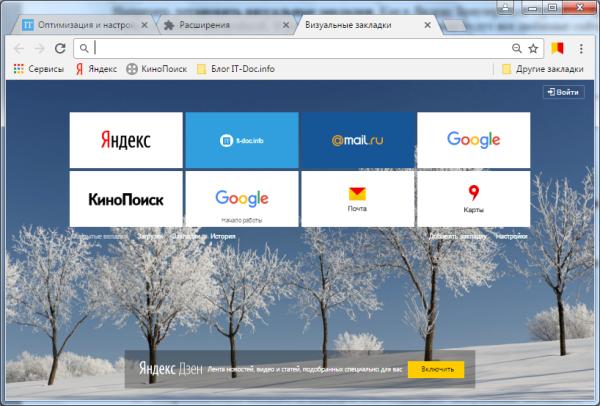Open the Сервисы apps shortcut
This screenshot has width=600, height=406.
click(x=39, y=69)
